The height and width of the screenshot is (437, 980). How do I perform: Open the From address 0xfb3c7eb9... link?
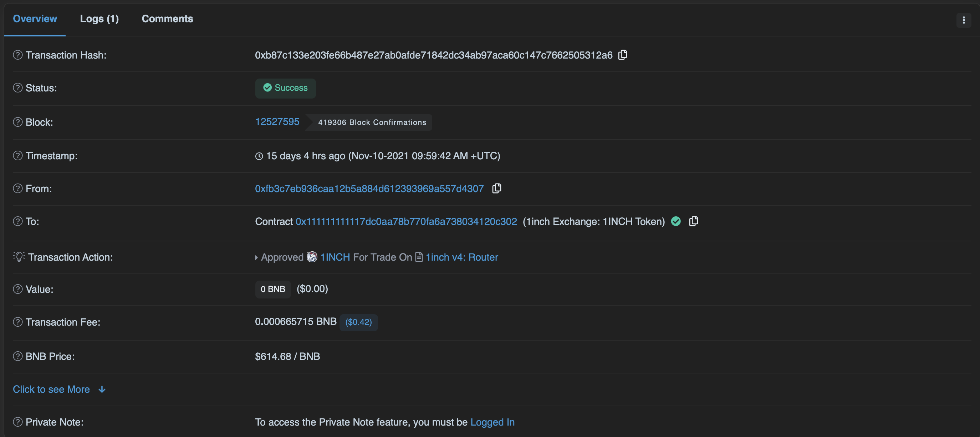pyautogui.click(x=369, y=189)
